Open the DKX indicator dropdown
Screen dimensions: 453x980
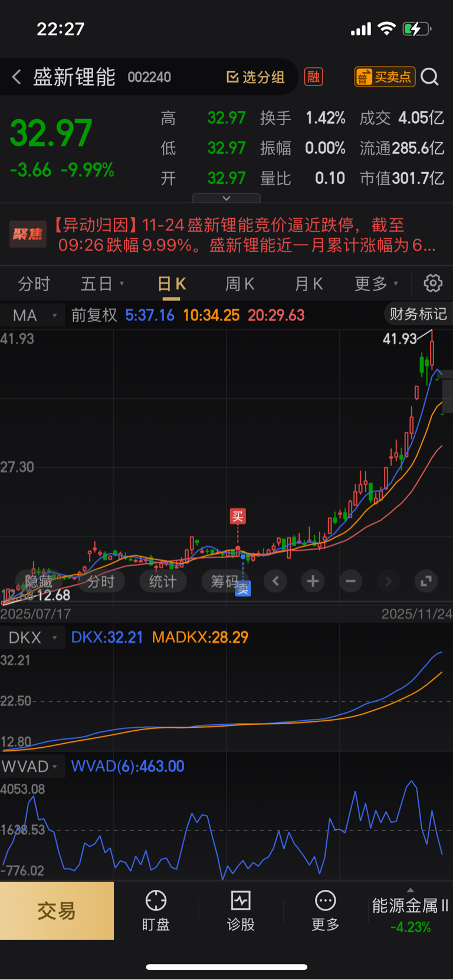[32, 638]
